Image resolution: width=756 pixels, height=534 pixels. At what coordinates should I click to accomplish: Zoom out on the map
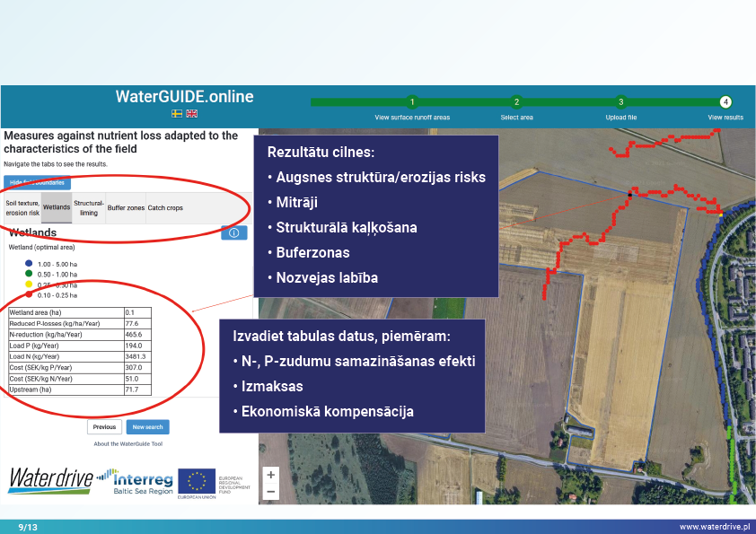coord(271,491)
